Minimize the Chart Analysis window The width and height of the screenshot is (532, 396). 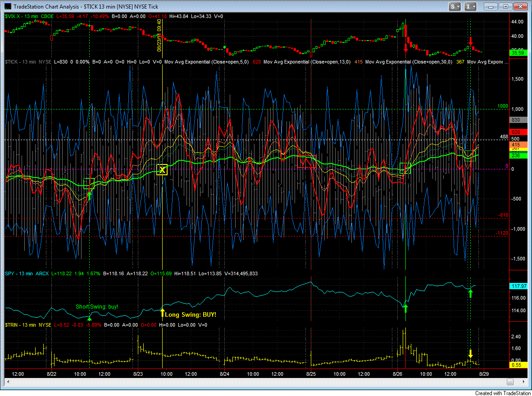coord(491,6)
